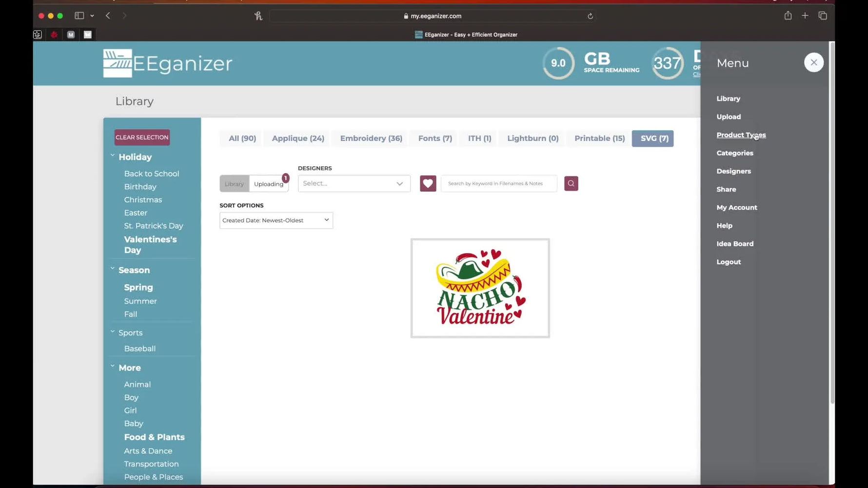Click the 9.0 GB space remaining circle
Screen dimensions: 868x488
point(558,63)
